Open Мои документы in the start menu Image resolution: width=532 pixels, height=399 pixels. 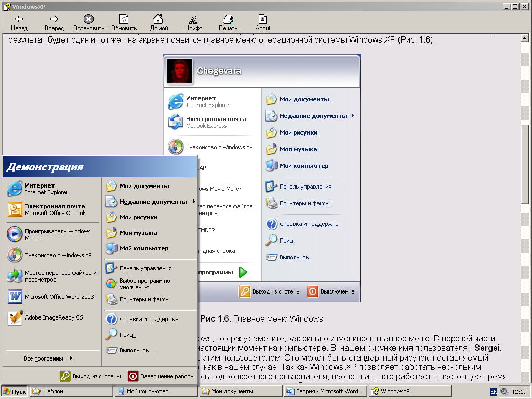[x=150, y=186]
